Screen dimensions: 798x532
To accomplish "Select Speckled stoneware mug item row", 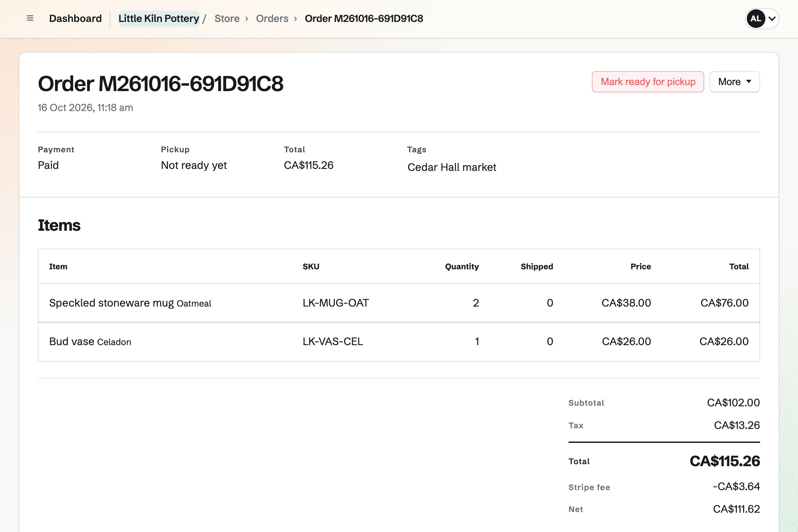I will point(399,303).
